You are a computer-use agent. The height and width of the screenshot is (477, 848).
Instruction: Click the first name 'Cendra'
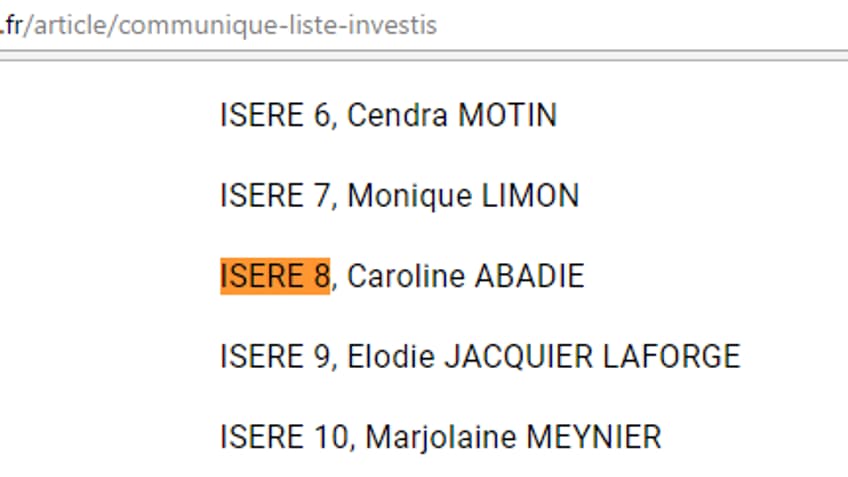398,115
